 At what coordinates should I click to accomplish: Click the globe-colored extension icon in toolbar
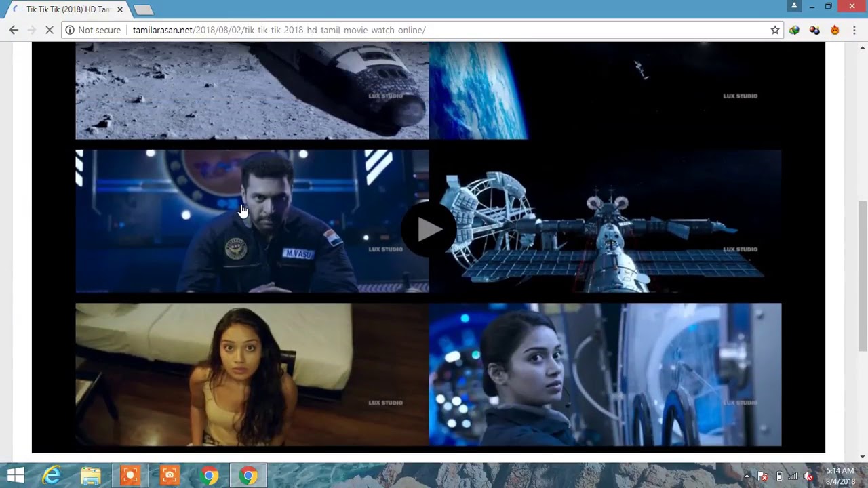tap(794, 30)
